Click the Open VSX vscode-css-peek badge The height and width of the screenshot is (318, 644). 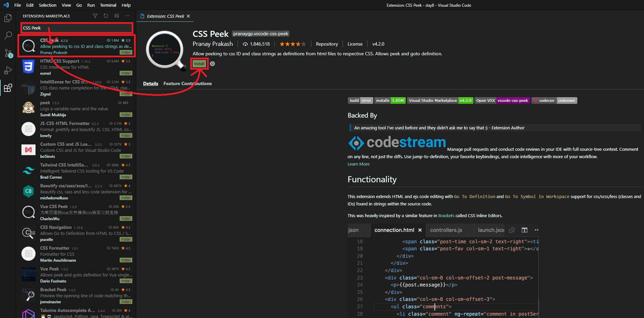pyautogui.click(x=502, y=101)
